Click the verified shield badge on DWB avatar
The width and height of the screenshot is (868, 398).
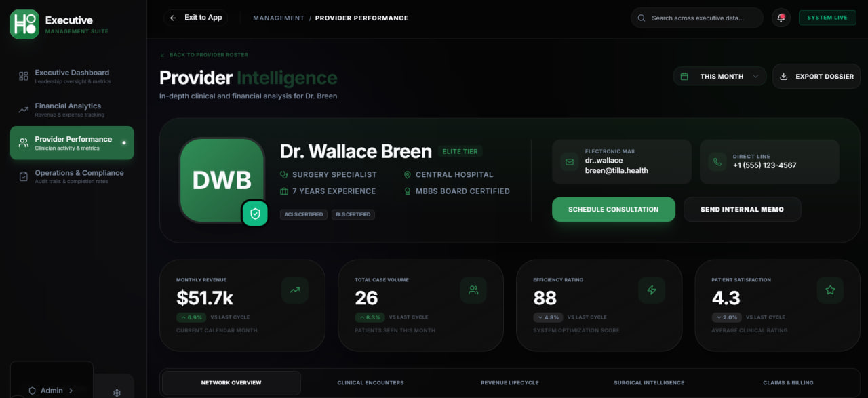click(255, 214)
